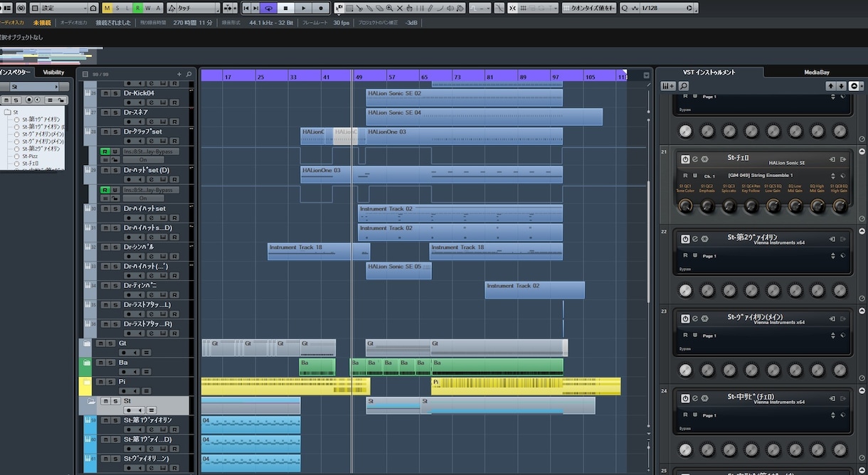Viewport: 868px width, 475px height.
Task: Toggle power for St-チェロ instrument
Action: click(685, 159)
